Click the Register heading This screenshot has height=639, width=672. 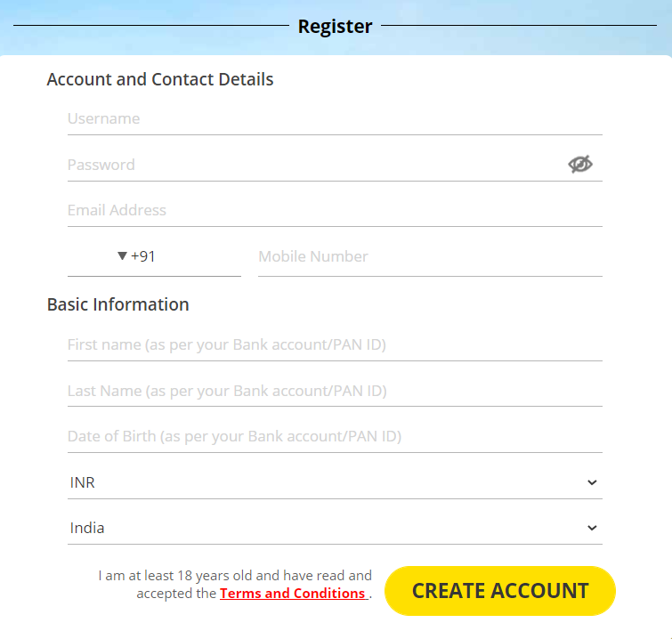(335, 27)
